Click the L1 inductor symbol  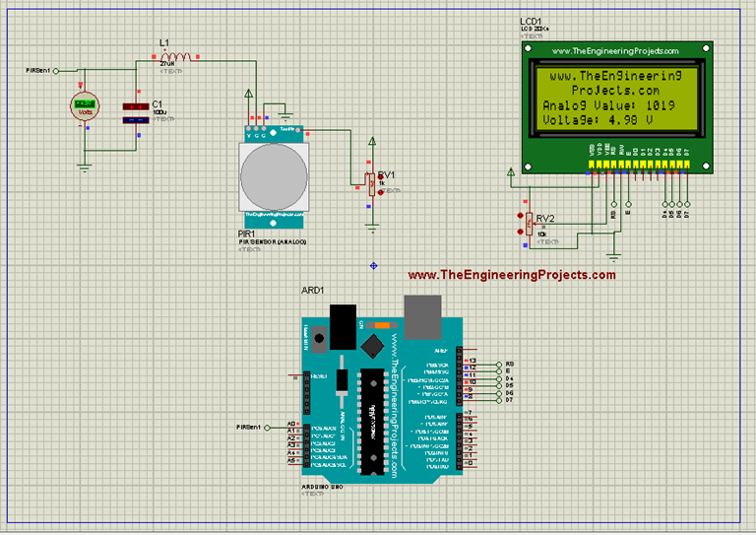click(178, 56)
